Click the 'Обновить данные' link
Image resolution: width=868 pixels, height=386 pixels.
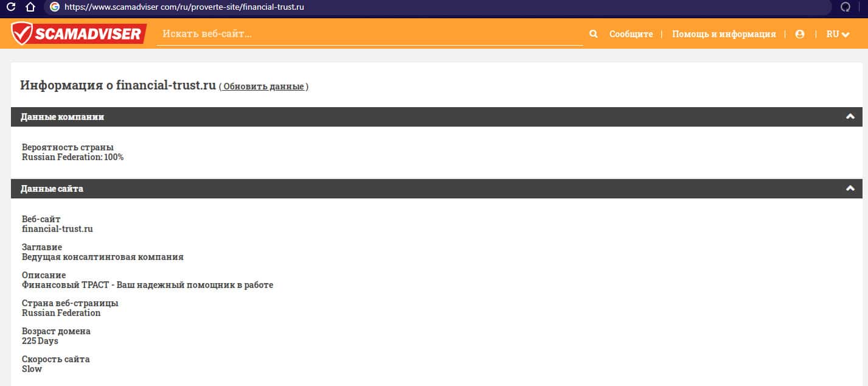click(263, 86)
